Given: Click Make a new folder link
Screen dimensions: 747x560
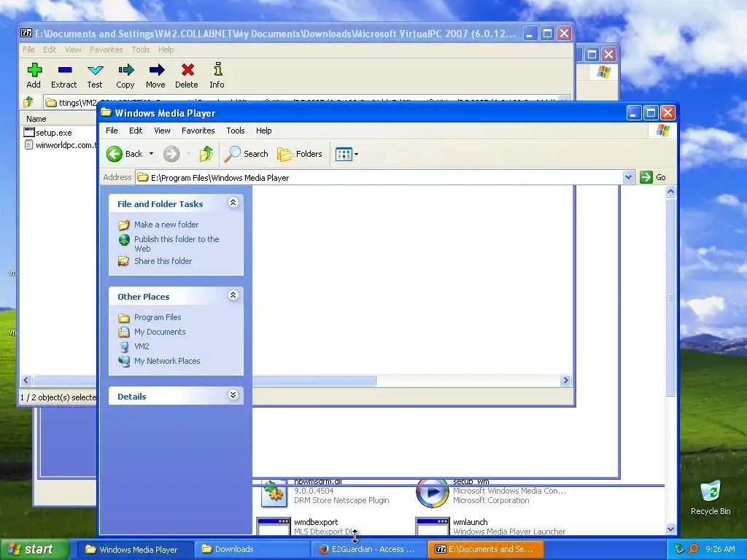Looking at the screenshot, I should click(x=166, y=225).
